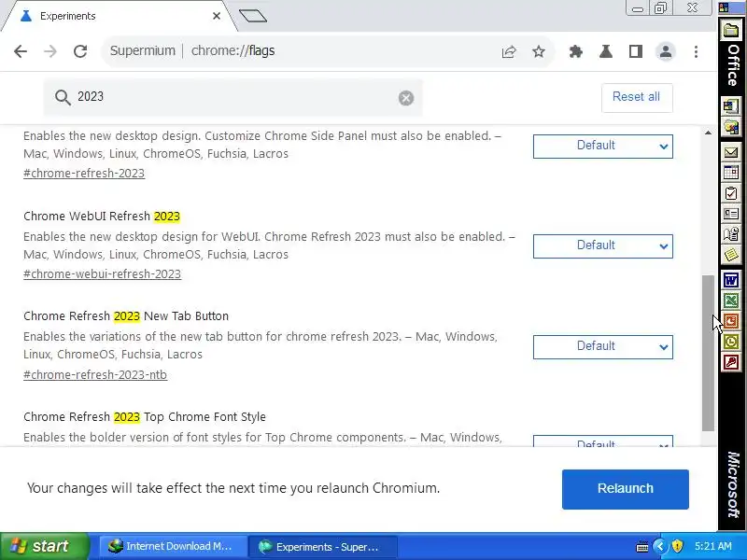The width and height of the screenshot is (747, 560).
Task: Select the Experiments - Supermium taskbar button
Action: tap(323, 547)
